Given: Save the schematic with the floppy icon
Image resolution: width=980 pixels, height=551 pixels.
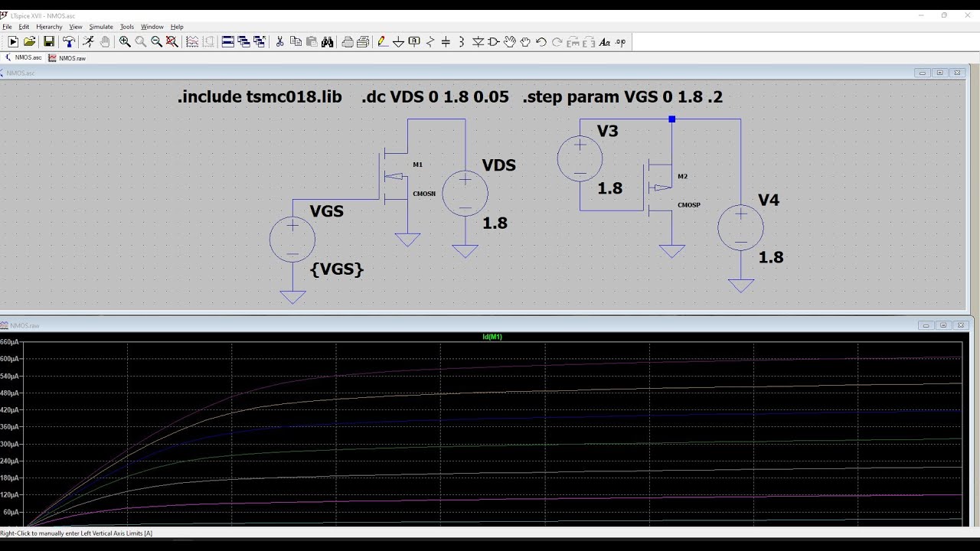Looking at the screenshot, I should click(x=49, y=42).
